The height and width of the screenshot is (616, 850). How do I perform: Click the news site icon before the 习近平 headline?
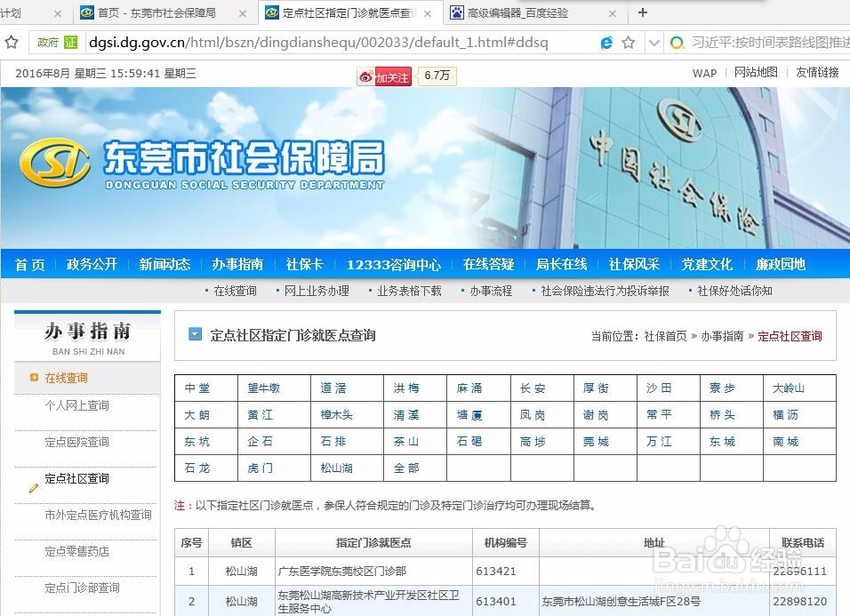[x=677, y=42]
